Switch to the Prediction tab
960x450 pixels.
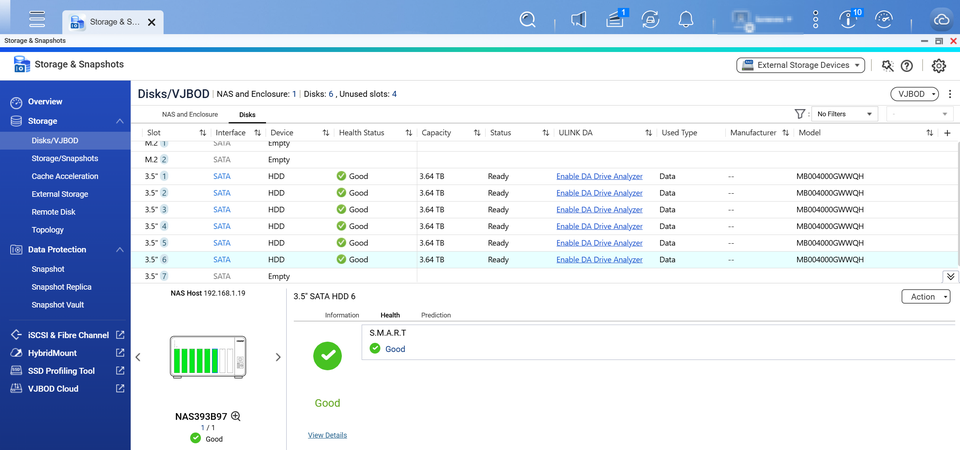pyautogui.click(x=435, y=315)
